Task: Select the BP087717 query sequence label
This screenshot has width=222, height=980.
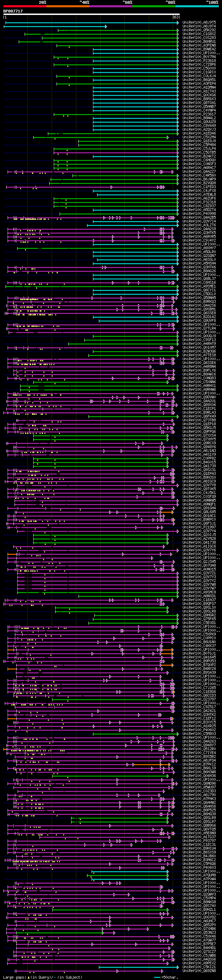Action: (13, 11)
